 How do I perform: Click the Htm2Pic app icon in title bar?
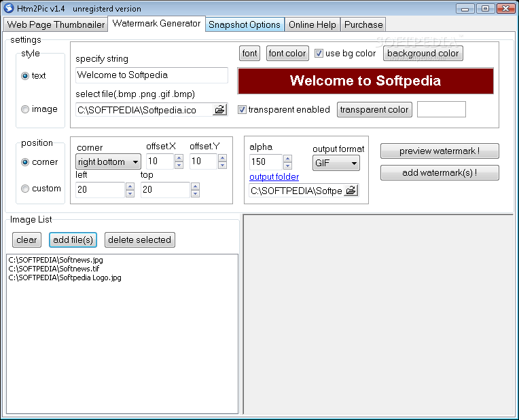(9, 8)
